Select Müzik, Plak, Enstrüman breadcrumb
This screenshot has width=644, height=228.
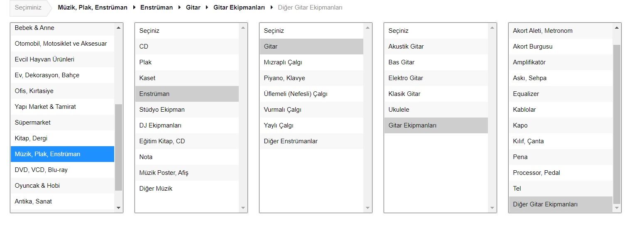pos(93,7)
